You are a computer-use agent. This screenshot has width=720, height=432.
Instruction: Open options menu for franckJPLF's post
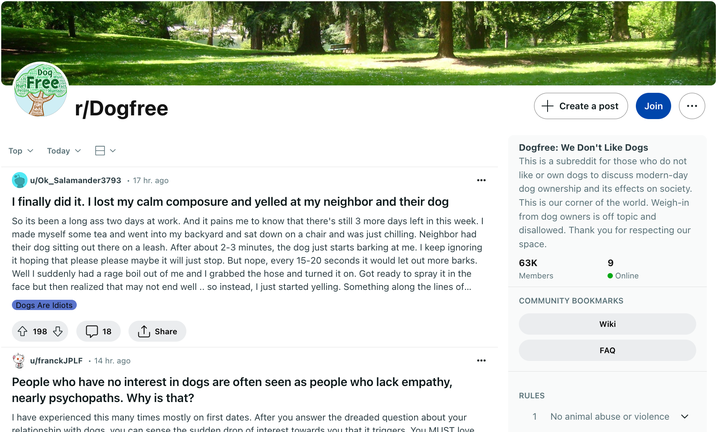[x=481, y=360]
